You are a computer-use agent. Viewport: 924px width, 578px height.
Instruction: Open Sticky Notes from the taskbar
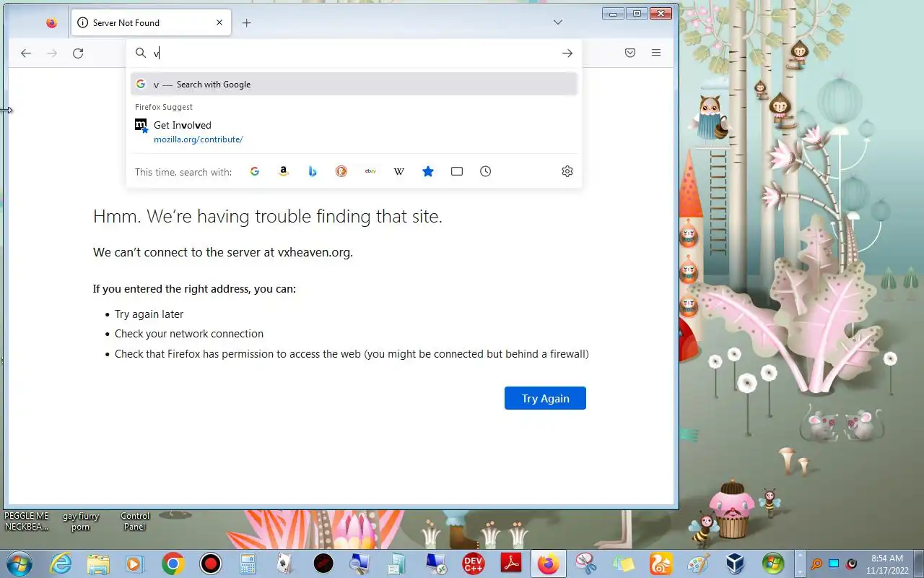click(x=624, y=564)
